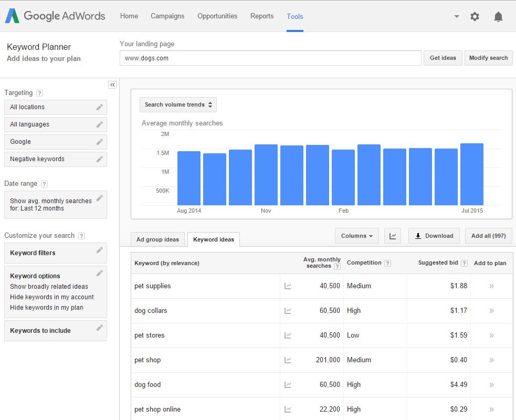Open Suggested bid help icon

click(464, 263)
